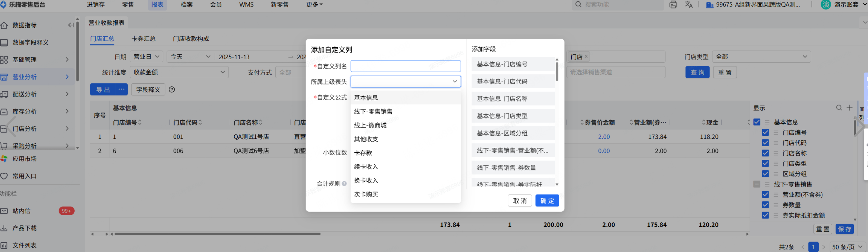Open the 门店类型 全部 dropdown
Screen dimensions: 868x252
point(761,56)
